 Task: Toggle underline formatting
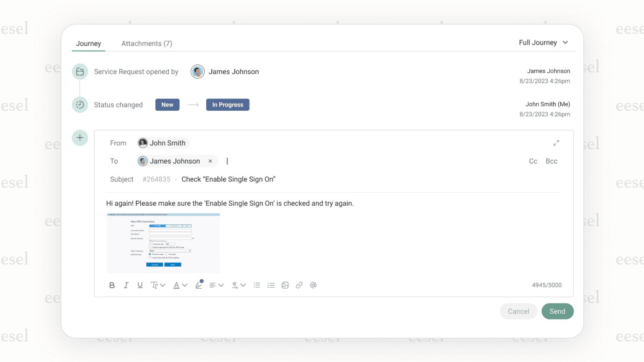pos(140,285)
